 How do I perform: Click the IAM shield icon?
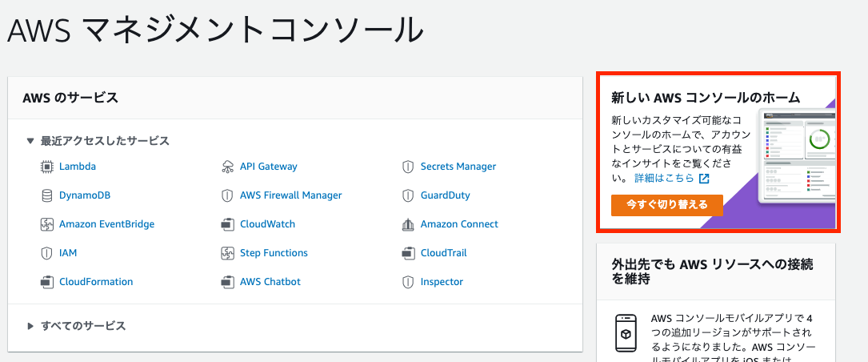47,253
